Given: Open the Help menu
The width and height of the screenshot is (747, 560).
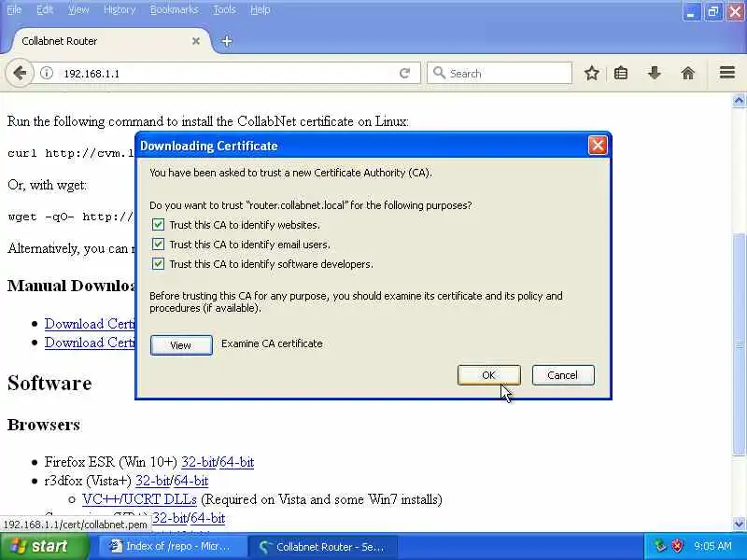Looking at the screenshot, I should coord(261,9).
